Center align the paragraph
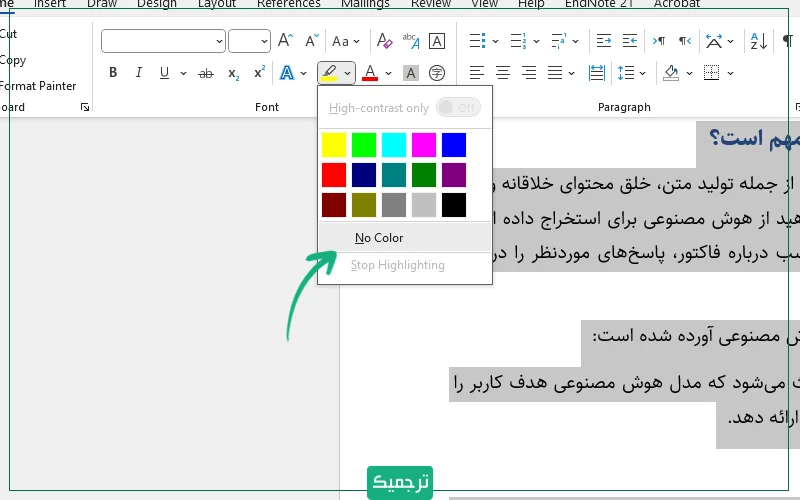The image size is (800, 500). tap(503, 73)
